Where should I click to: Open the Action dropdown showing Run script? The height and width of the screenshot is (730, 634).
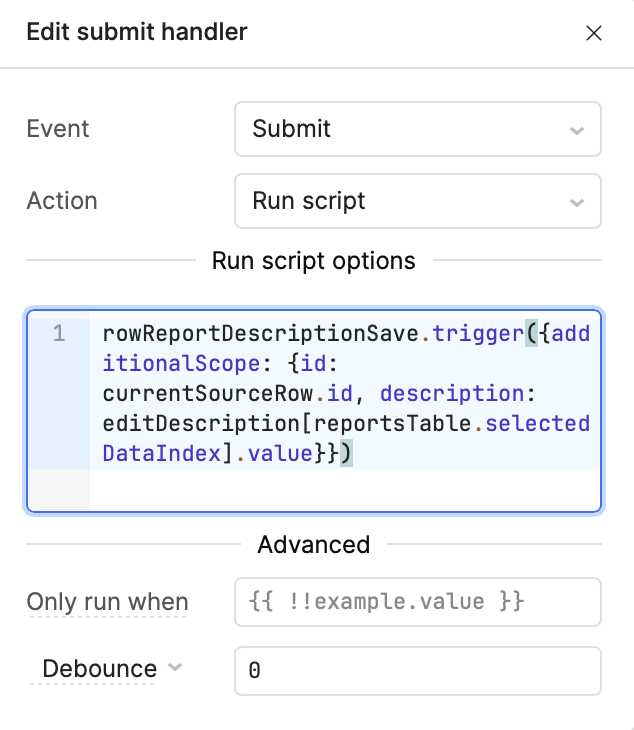coord(418,201)
